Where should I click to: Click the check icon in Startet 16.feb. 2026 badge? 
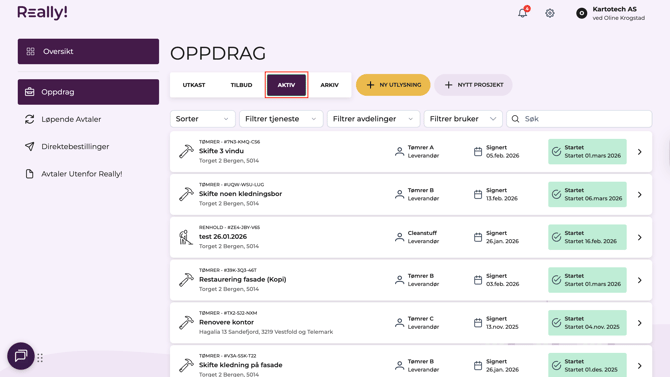tap(556, 237)
